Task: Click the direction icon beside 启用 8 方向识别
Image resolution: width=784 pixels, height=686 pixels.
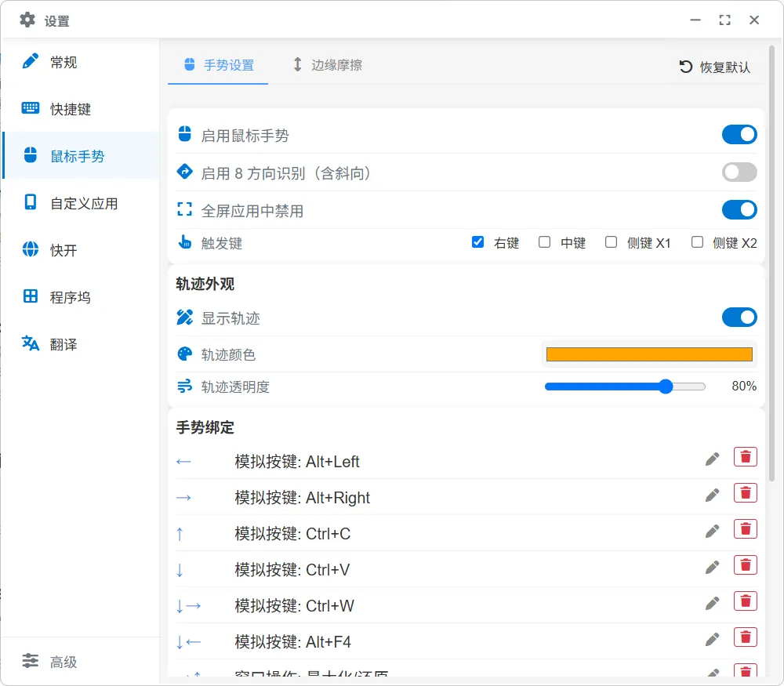Action: point(184,172)
